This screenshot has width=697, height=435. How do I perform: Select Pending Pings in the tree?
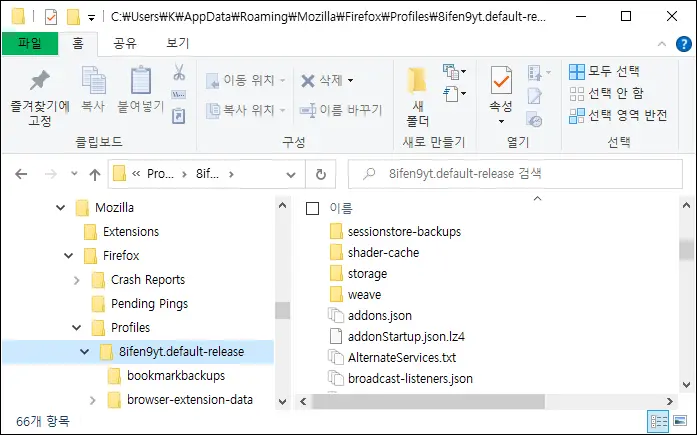140,303
